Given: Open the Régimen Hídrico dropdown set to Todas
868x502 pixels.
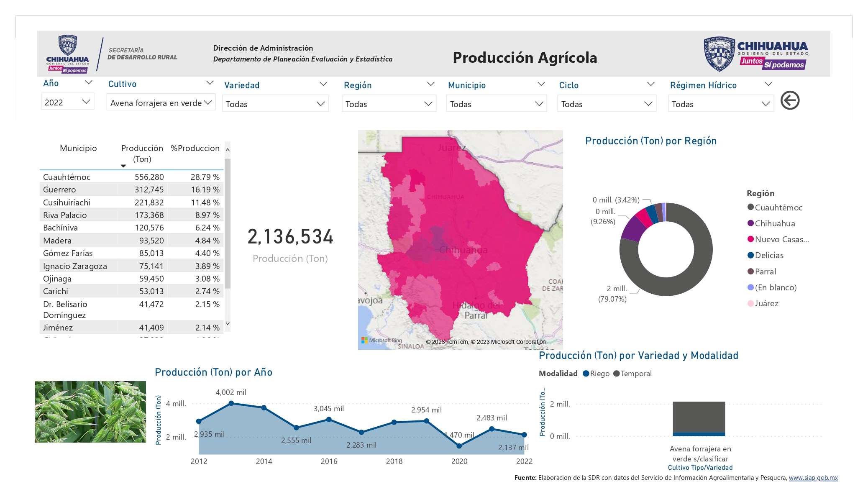Looking at the screenshot, I should 721,104.
